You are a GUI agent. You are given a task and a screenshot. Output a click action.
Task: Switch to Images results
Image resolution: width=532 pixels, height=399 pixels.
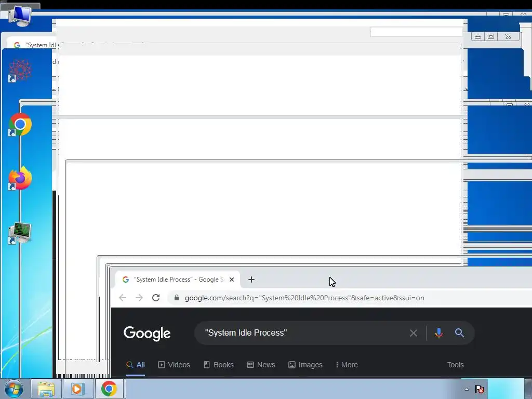(x=305, y=365)
